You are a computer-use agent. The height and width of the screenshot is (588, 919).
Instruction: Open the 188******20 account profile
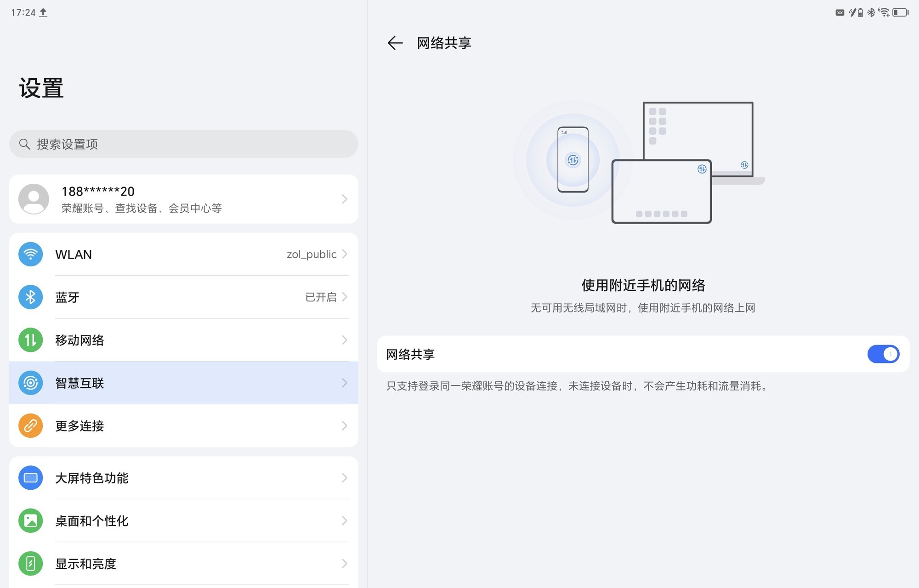pyautogui.click(x=184, y=199)
